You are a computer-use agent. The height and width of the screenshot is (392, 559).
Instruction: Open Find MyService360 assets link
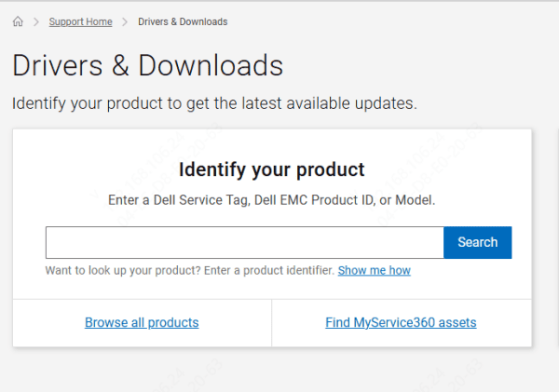[x=401, y=323]
